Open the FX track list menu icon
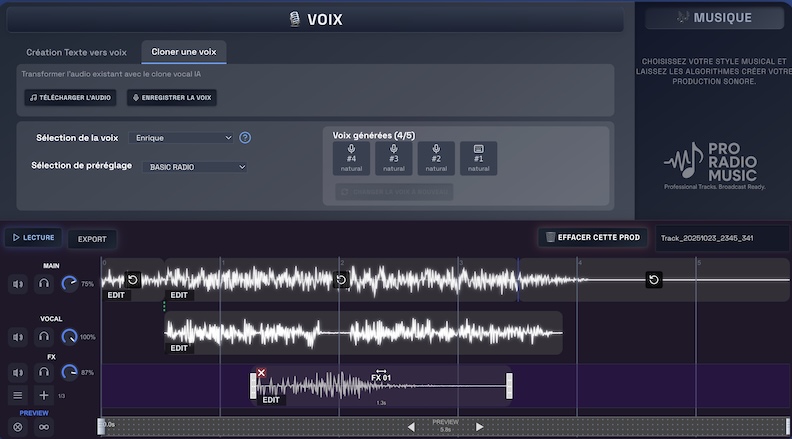Viewport: 792px width, 439px height. 18,395
